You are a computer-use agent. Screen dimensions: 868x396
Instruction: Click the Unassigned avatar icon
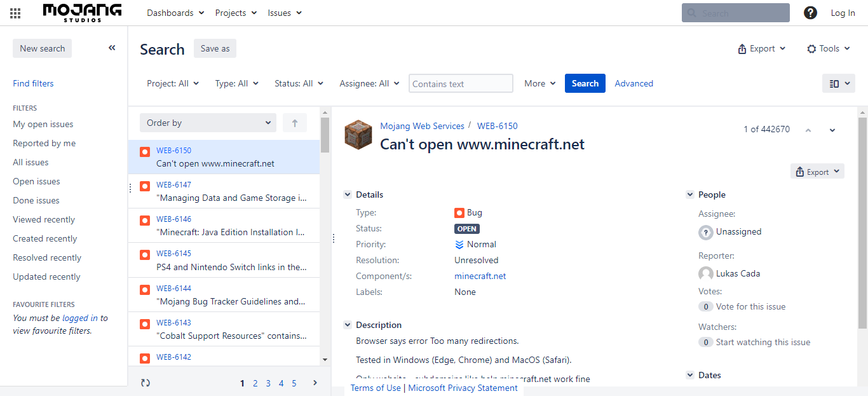705,232
